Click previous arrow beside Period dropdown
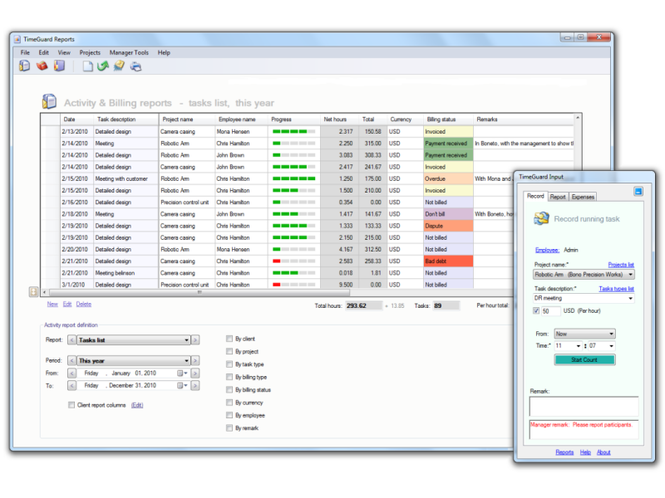The width and height of the screenshot is (665, 498). coord(72,361)
